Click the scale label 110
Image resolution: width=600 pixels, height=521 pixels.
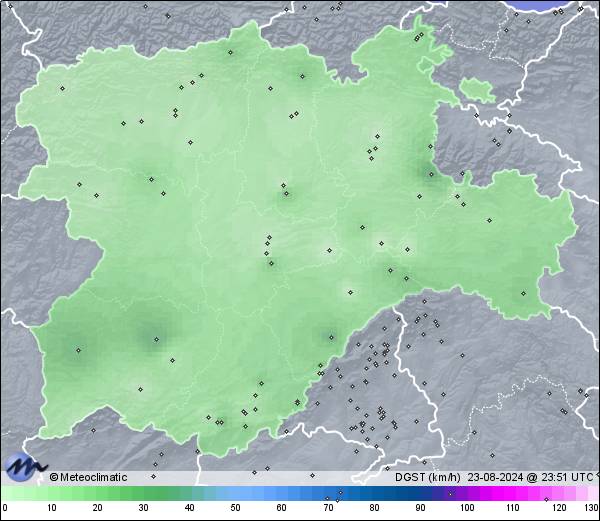pos(513,508)
